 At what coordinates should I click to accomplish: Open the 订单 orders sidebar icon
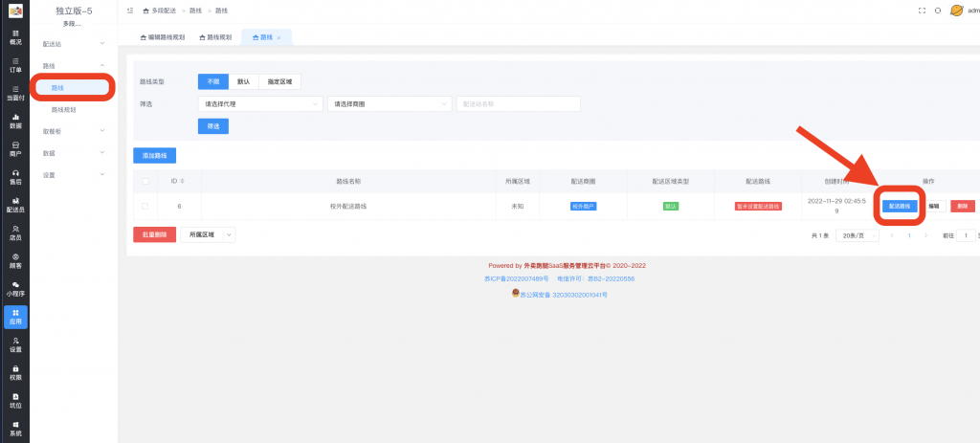pos(15,65)
